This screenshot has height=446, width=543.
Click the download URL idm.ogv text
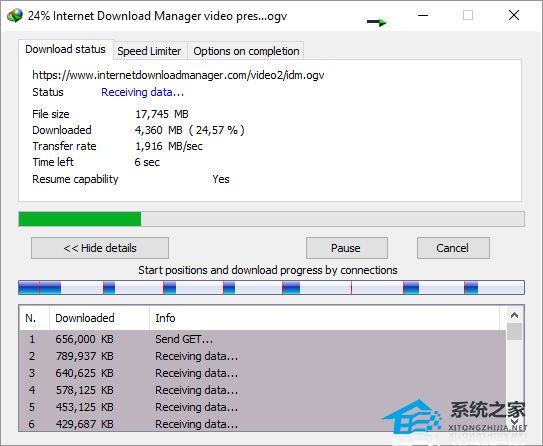coord(178,75)
